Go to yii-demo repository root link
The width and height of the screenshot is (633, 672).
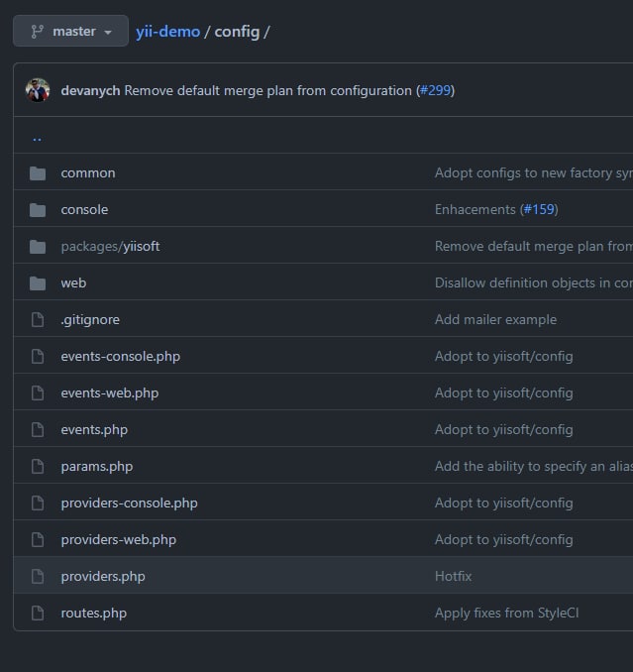pyautogui.click(x=167, y=32)
